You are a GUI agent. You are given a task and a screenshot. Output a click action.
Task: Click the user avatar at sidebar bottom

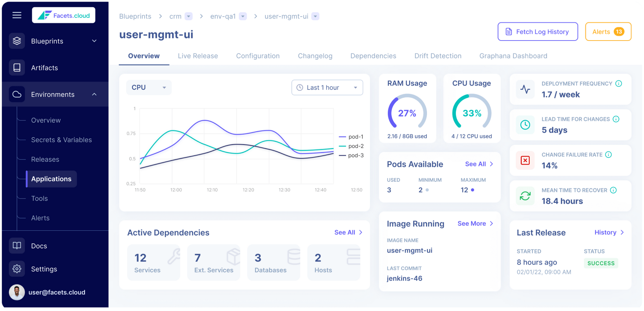[17, 292]
